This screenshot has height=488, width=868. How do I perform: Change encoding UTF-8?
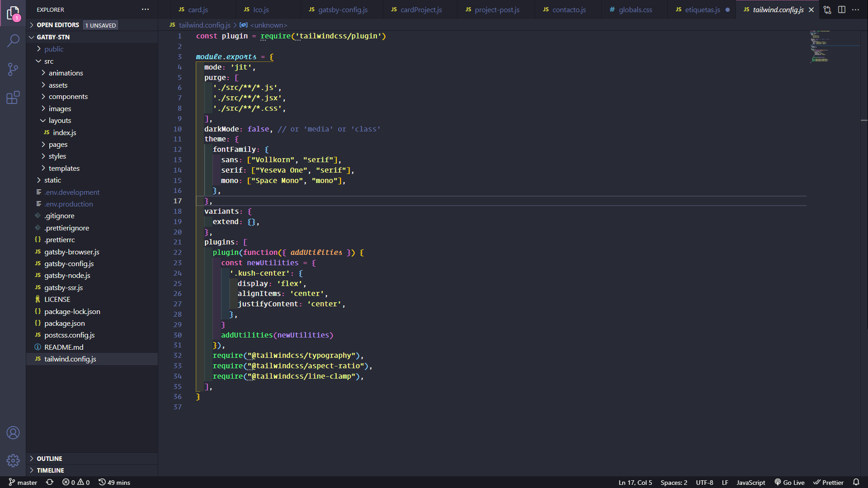click(704, 482)
